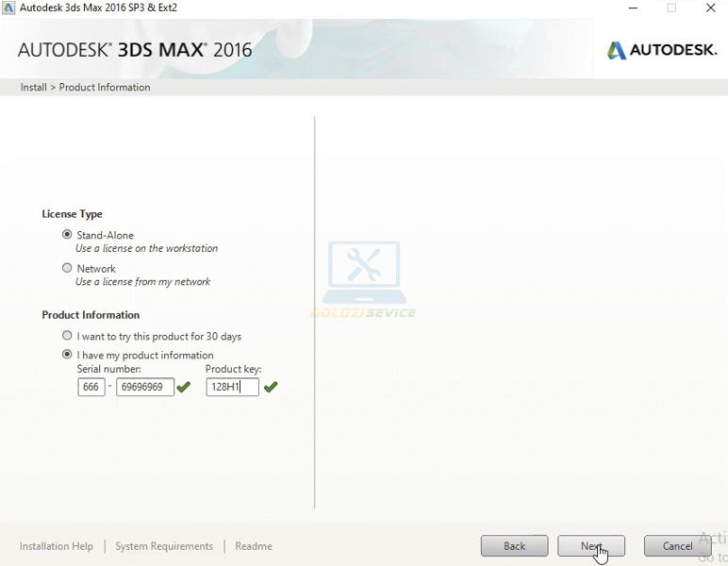The image size is (728, 566).
Task: Click green checkmark beside the serial number
Action: pyautogui.click(x=184, y=387)
